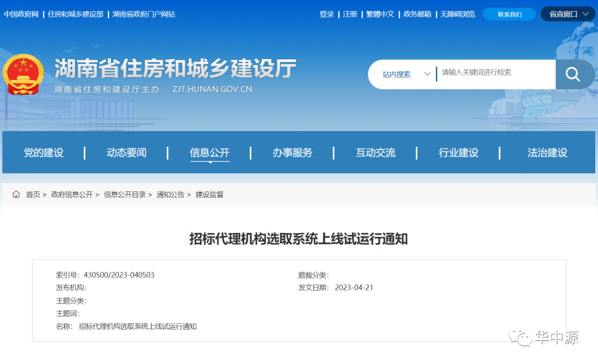Click the 登录 link

pyautogui.click(x=327, y=14)
